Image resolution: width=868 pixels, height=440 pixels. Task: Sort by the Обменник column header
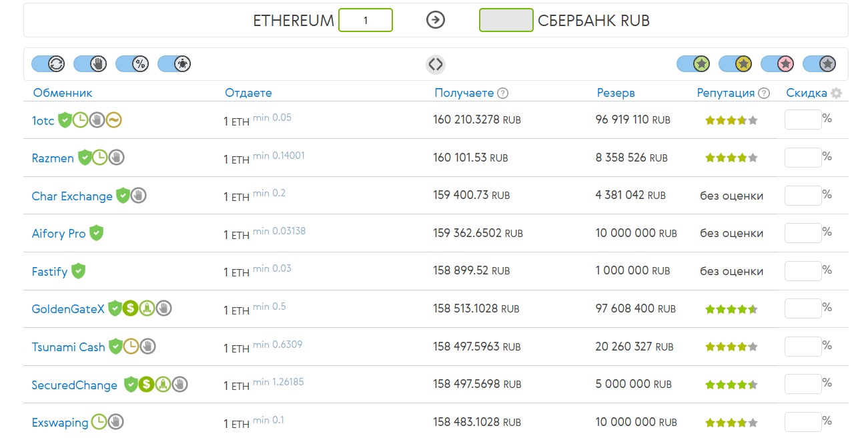click(x=63, y=93)
